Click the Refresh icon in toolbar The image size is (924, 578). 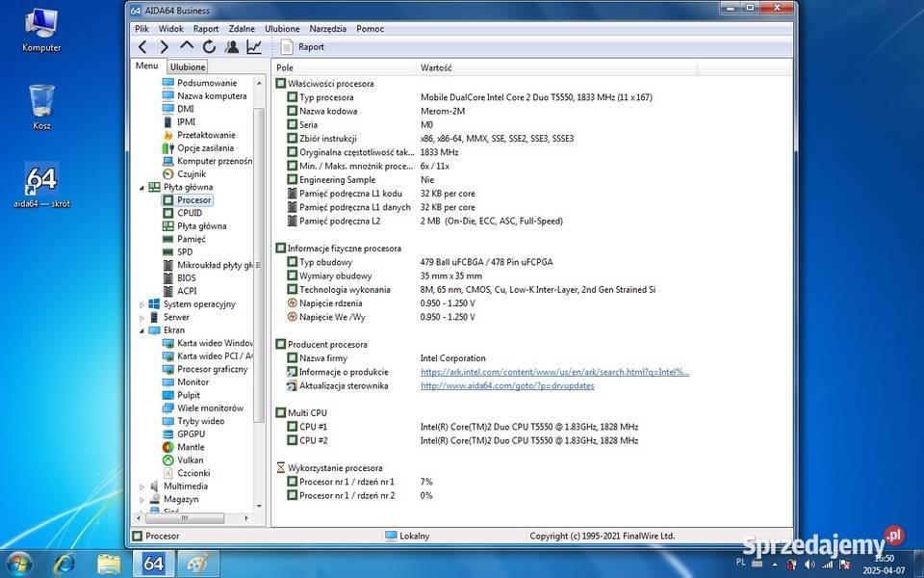click(x=209, y=46)
